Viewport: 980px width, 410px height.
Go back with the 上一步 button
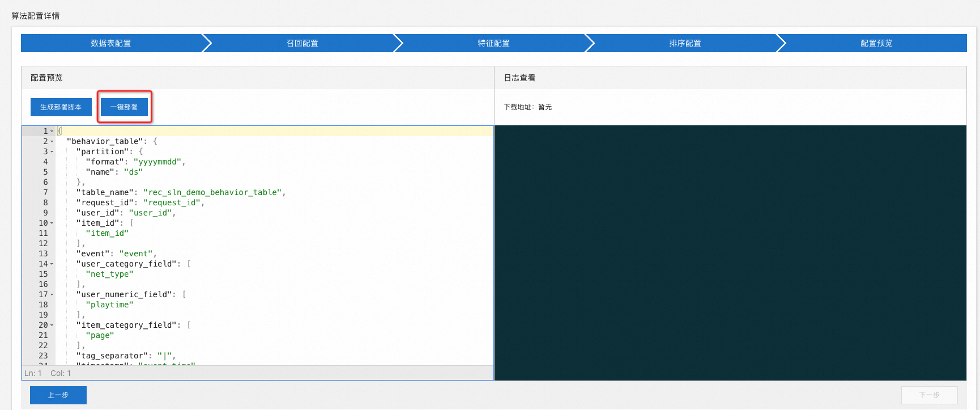coord(58,395)
